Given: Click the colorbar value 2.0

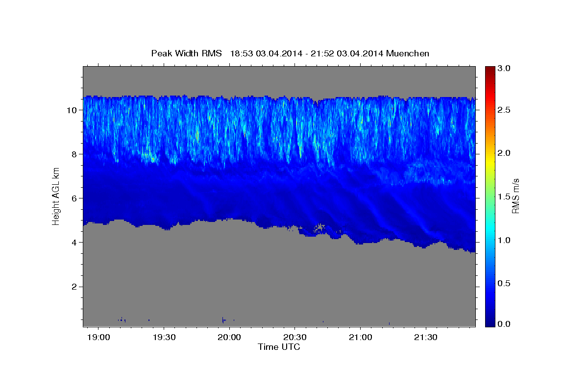Looking at the screenshot, I should click(x=504, y=153).
